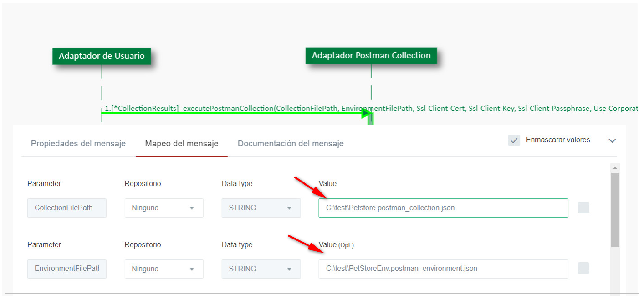Open Repositorio dropdown in CollectionFilePath row
The image size is (644, 296).
click(164, 208)
